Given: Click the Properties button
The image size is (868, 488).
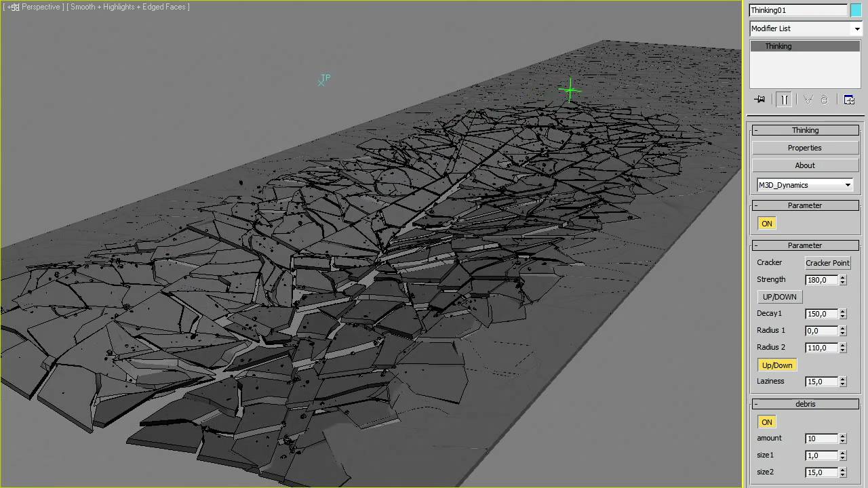Looking at the screenshot, I should point(805,148).
